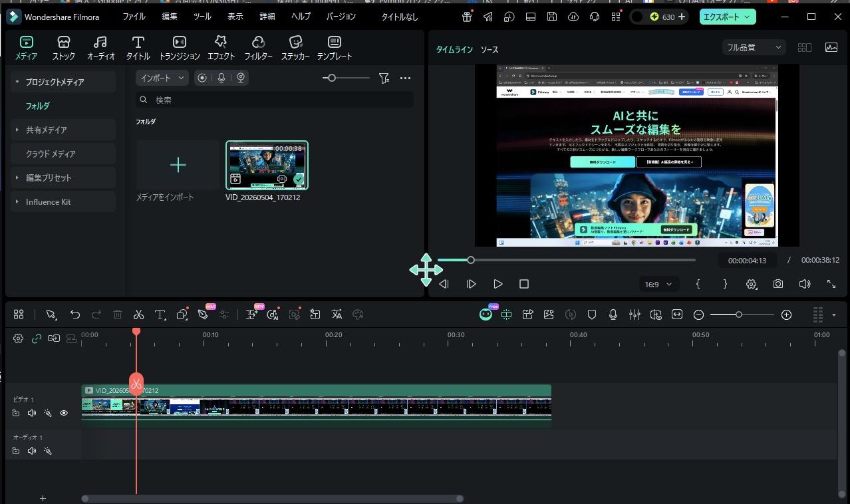The image size is (850, 504).
Task: Expand the Influence Kit tree node
Action: click(17, 201)
